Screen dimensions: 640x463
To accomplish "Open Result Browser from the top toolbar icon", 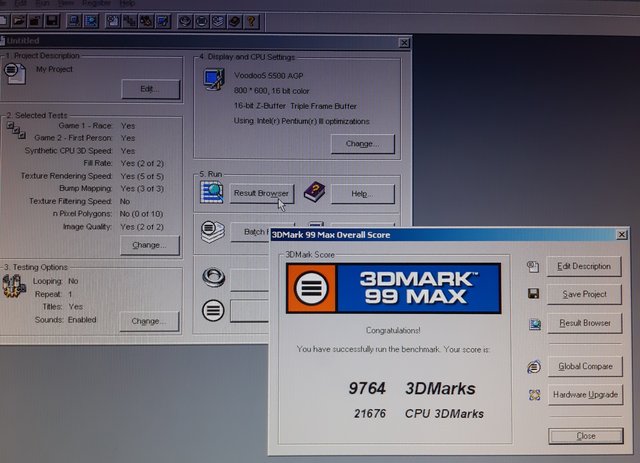I will click(x=91, y=21).
